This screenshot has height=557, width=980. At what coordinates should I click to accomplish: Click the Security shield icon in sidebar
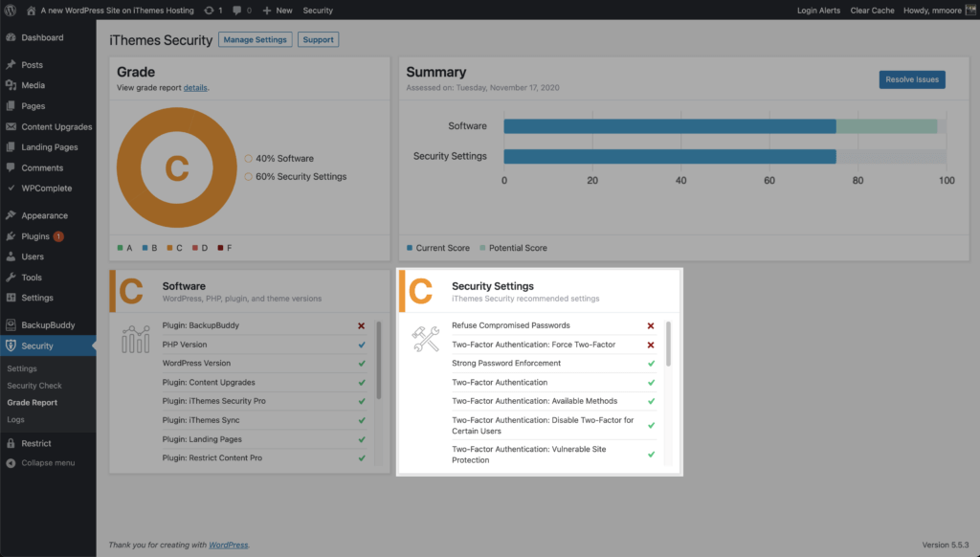click(x=11, y=345)
